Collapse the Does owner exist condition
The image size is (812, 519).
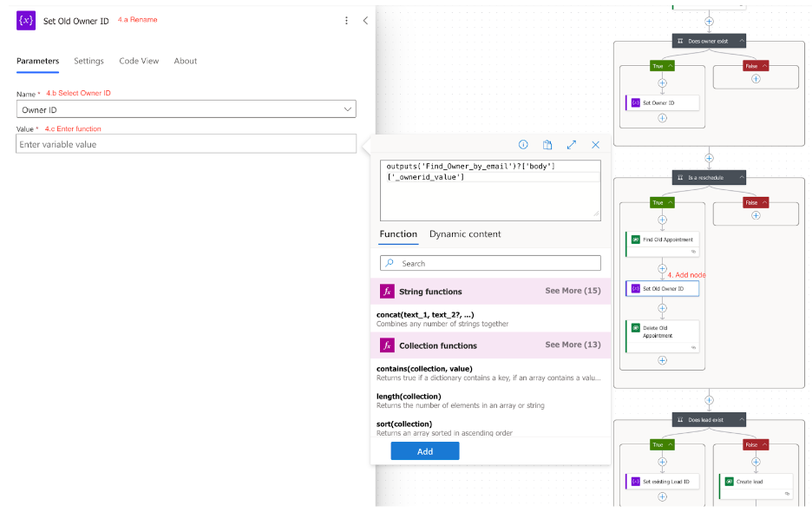[x=742, y=41]
